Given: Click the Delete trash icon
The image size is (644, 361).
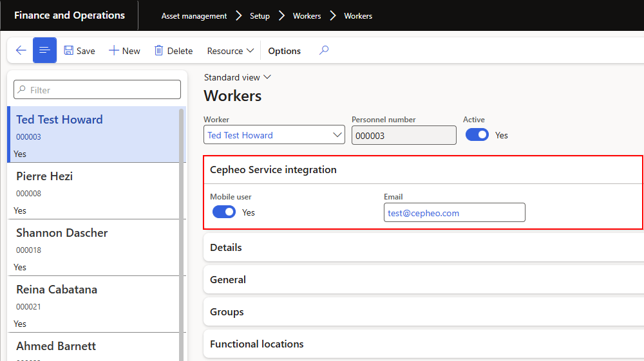Looking at the screenshot, I should click(159, 51).
